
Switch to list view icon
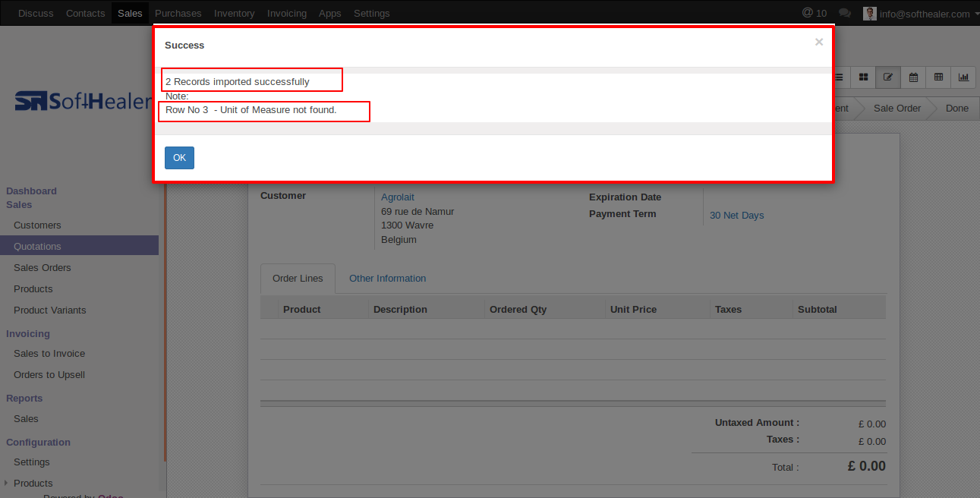point(840,77)
